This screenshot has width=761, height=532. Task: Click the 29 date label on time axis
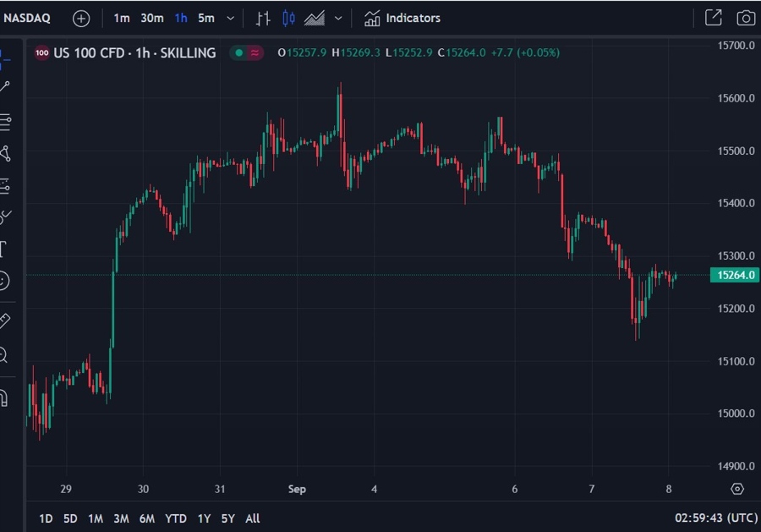coord(66,489)
